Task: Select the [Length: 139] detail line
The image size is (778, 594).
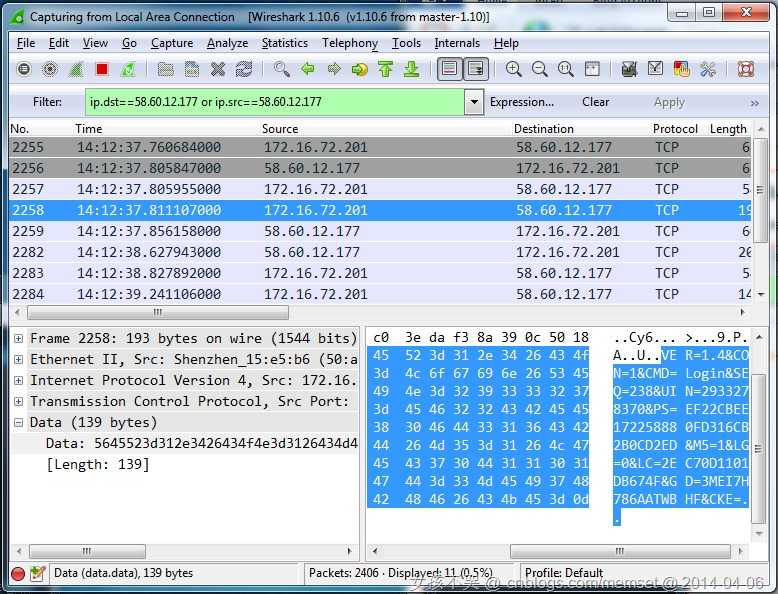Action: 98,464
